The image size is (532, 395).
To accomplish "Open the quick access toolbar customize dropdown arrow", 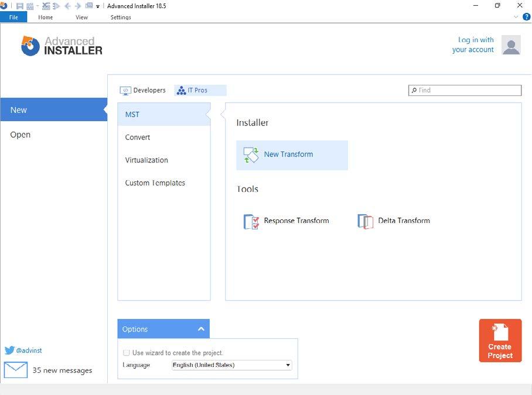I will pyautogui.click(x=98, y=6).
